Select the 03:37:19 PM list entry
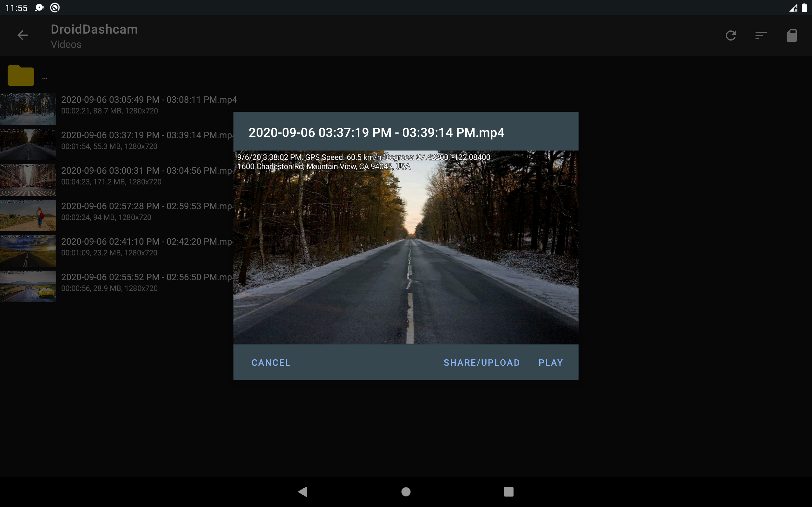 [147, 140]
